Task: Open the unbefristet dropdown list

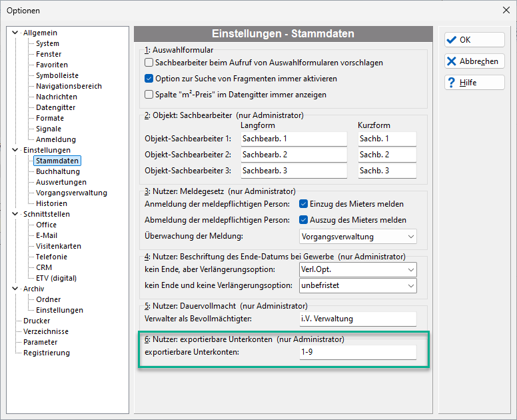Action: pos(358,286)
